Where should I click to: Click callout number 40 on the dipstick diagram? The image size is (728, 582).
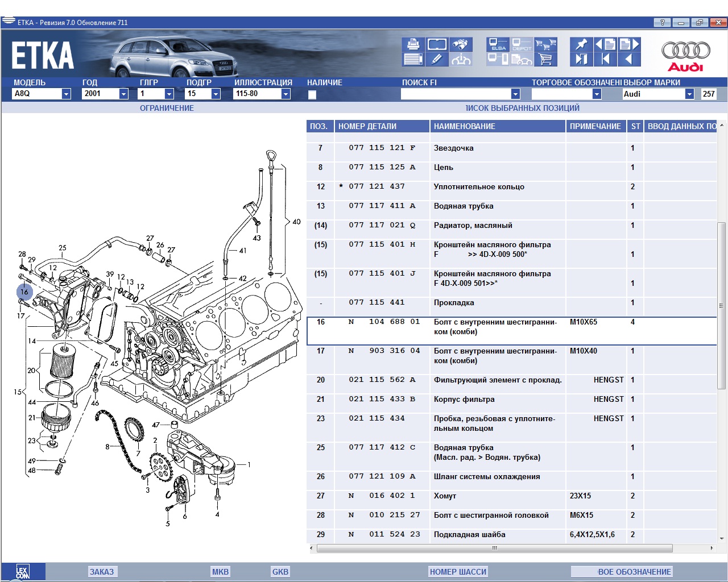pos(296,222)
